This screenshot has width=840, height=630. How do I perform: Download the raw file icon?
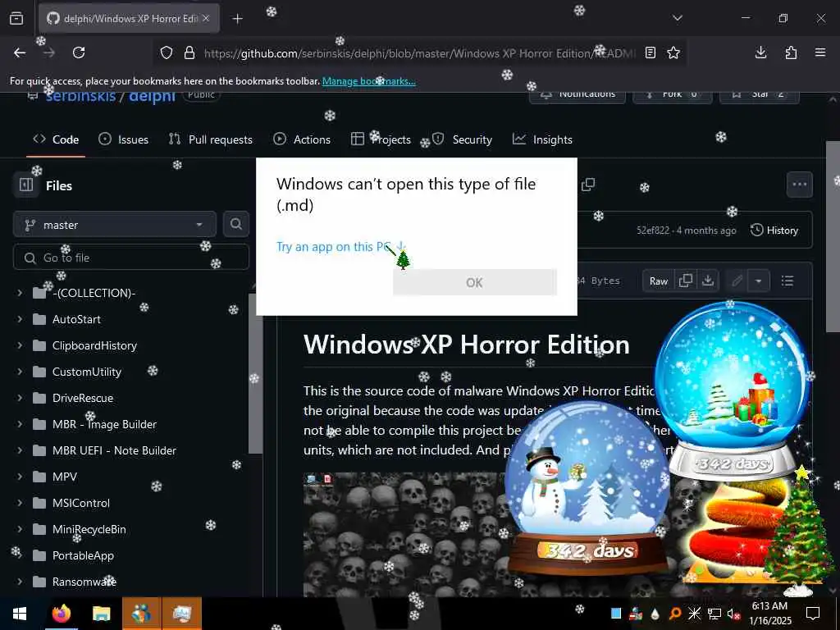708,281
